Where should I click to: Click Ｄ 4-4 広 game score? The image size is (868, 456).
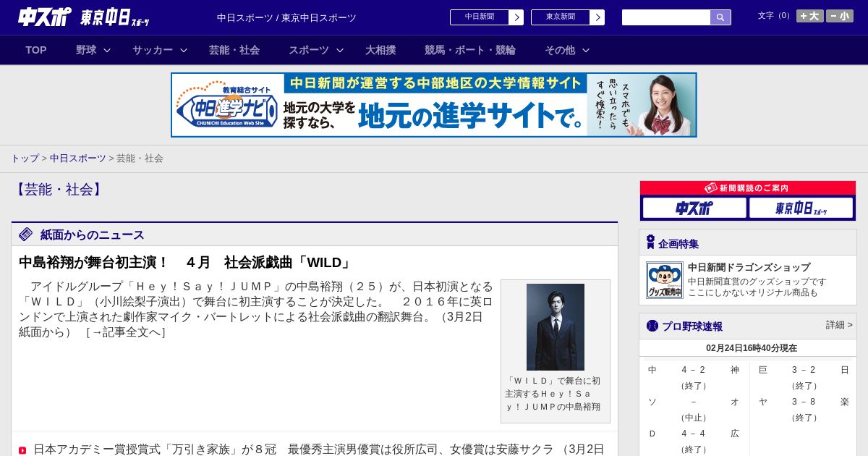[694, 434]
